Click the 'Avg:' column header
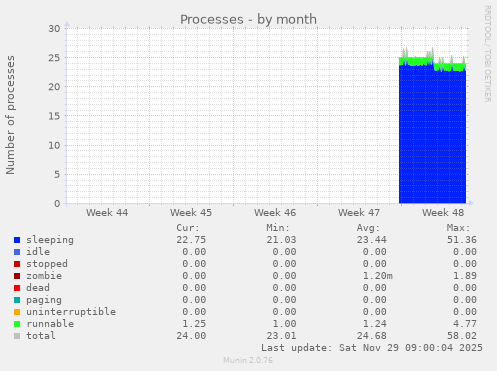Screen dimensions: 497x371 (x=368, y=228)
